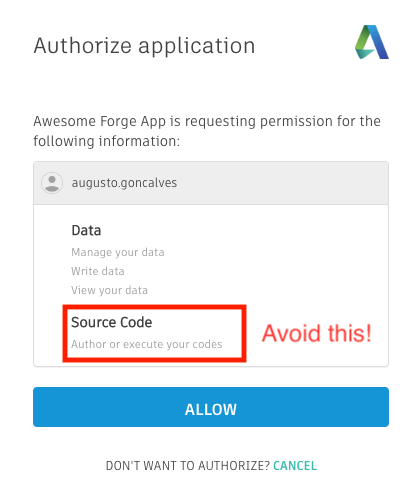This screenshot has width=415, height=492.
Task: Click the Manage your data entry
Action: click(x=118, y=252)
